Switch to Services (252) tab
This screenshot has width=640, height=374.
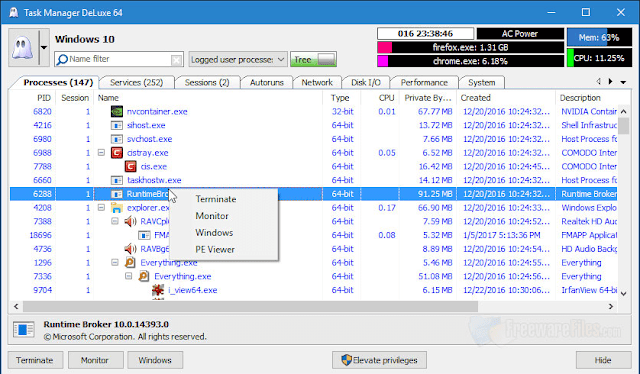[136, 82]
